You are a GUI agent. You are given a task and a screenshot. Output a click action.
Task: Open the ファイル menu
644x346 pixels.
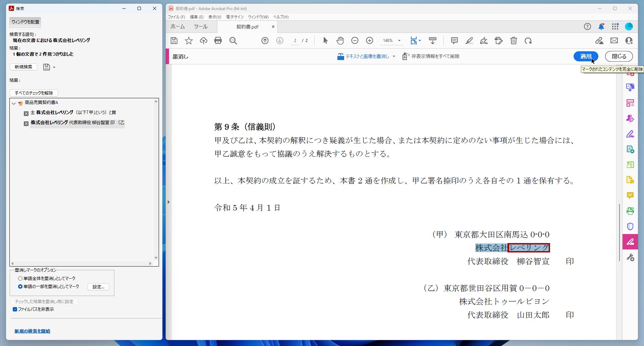[176, 17]
